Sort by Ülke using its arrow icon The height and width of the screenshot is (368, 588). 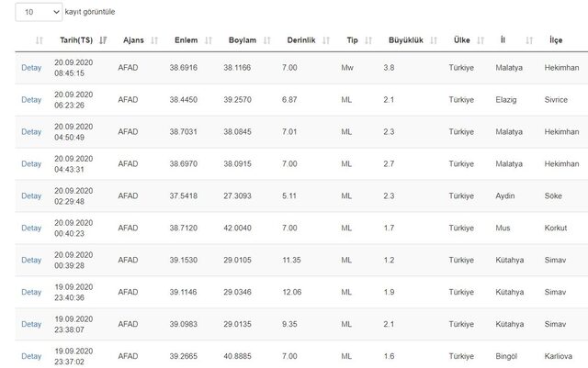[x=481, y=40]
